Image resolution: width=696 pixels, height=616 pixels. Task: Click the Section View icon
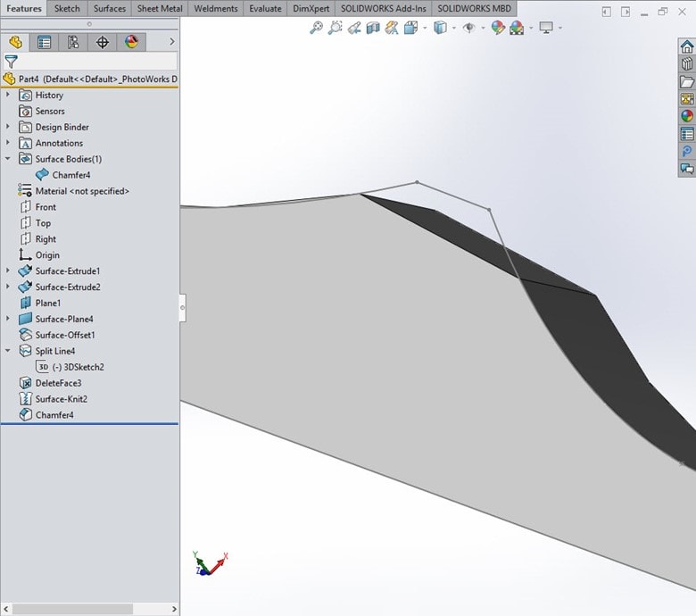pos(373,28)
